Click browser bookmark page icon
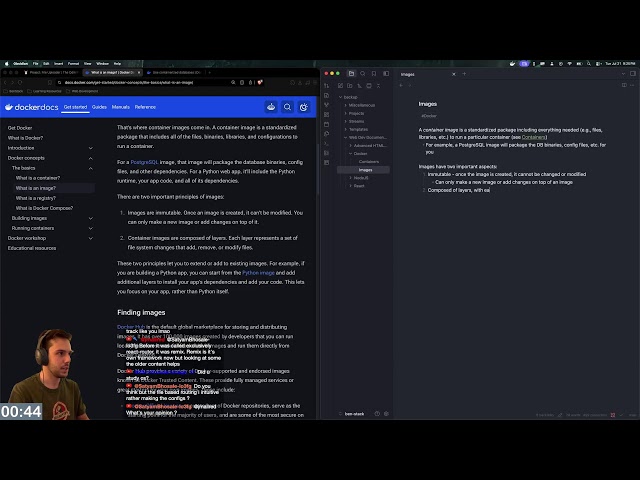This screenshot has height=480, width=640. coord(50,82)
